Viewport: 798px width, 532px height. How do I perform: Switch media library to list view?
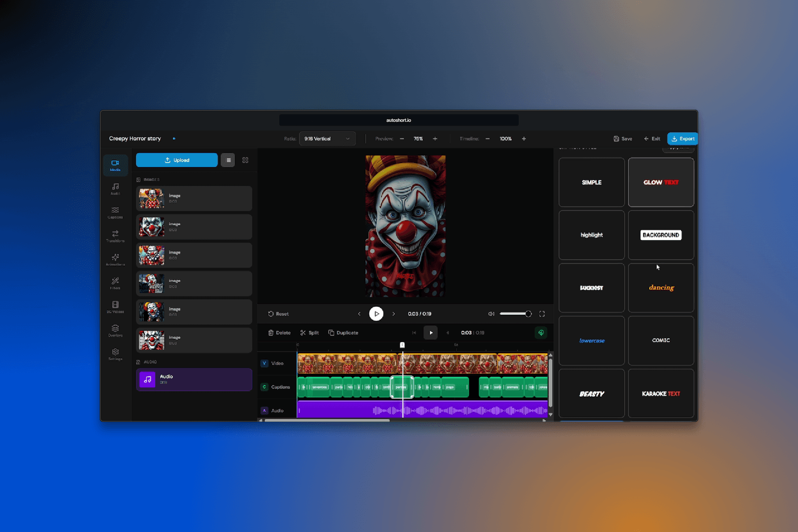(228, 160)
